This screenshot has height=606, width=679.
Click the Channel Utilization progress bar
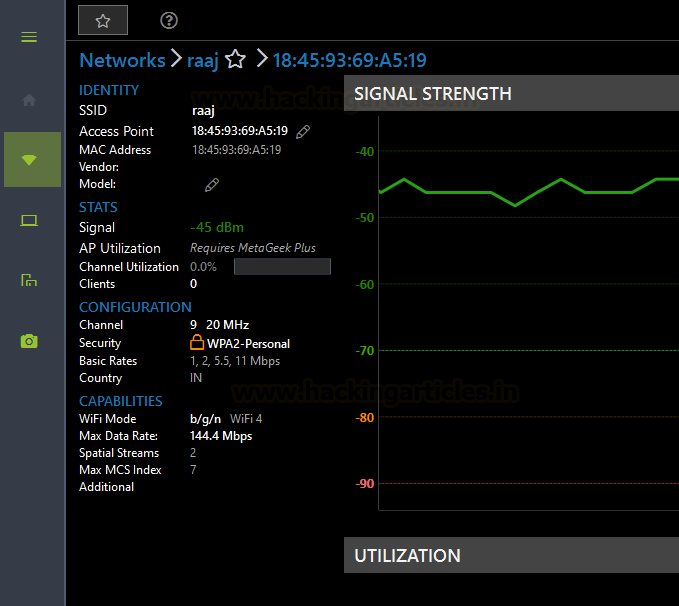coord(282,266)
